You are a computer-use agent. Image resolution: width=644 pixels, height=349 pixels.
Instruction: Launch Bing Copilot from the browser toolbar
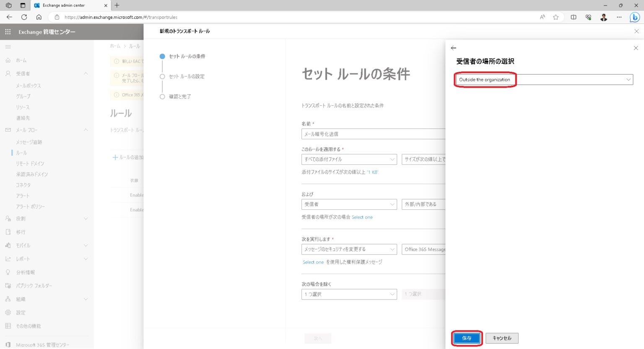634,17
